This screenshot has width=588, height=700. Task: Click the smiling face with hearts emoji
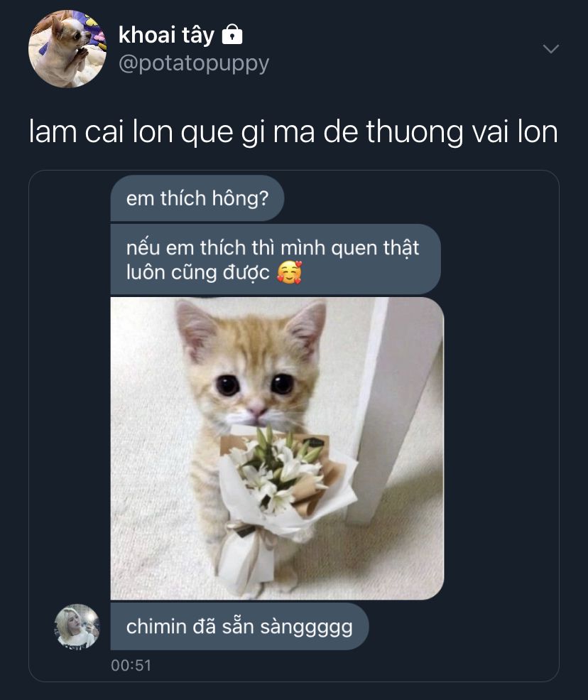[x=289, y=272]
